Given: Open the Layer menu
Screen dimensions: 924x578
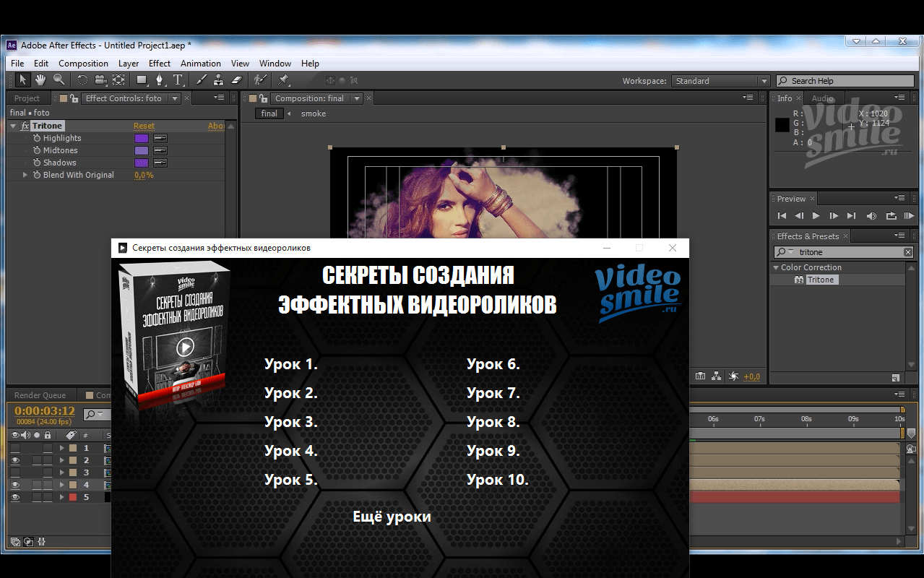Looking at the screenshot, I should pos(129,64).
